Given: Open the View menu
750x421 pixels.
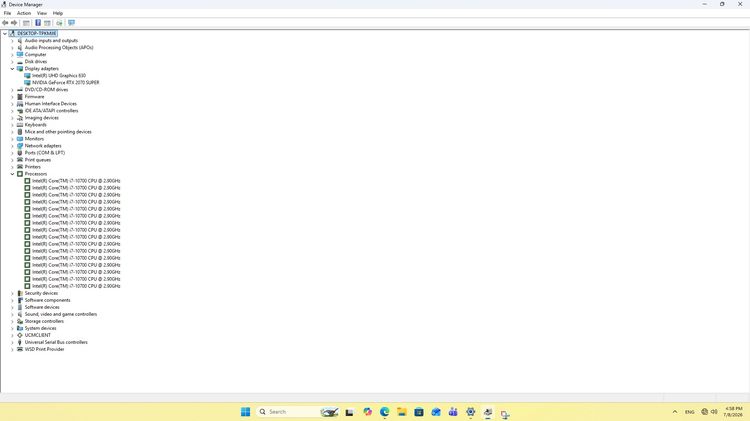Looking at the screenshot, I should click(x=42, y=13).
